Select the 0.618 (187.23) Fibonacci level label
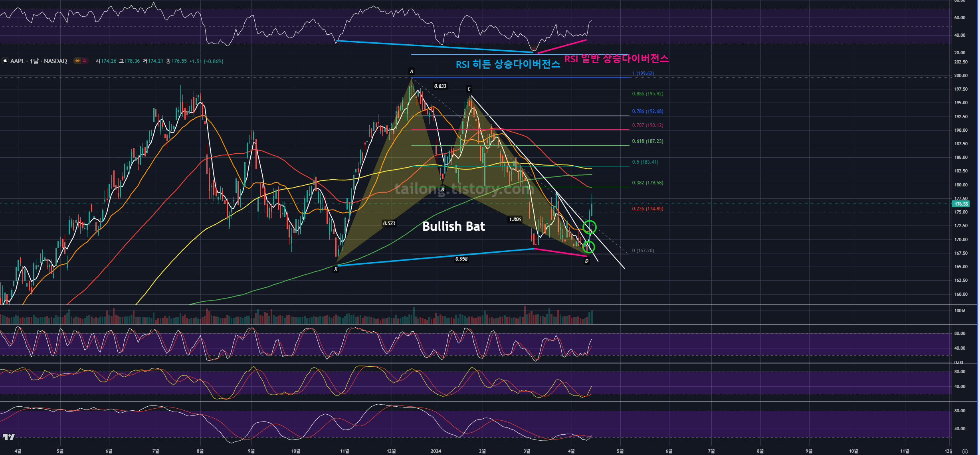 coord(647,141)
